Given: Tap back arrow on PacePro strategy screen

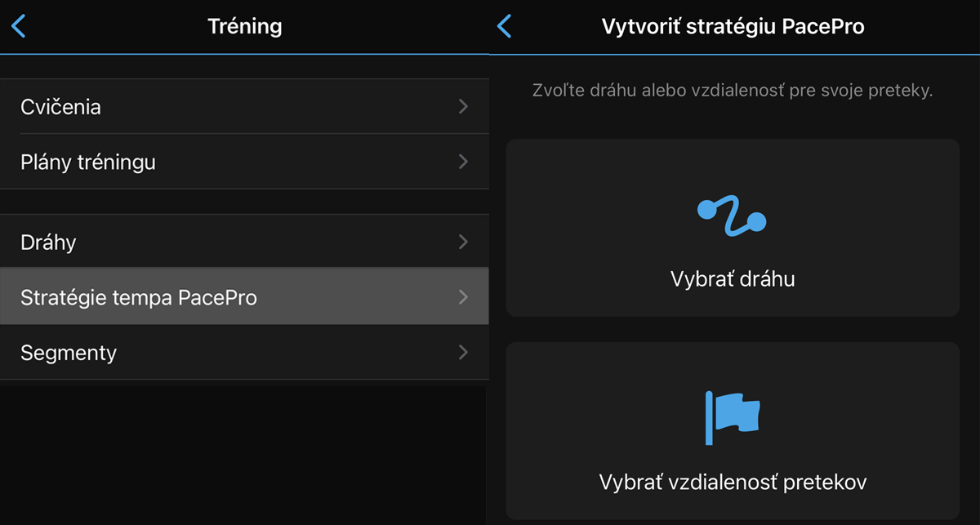Looking at the screenshot, I should coord(504,26).
